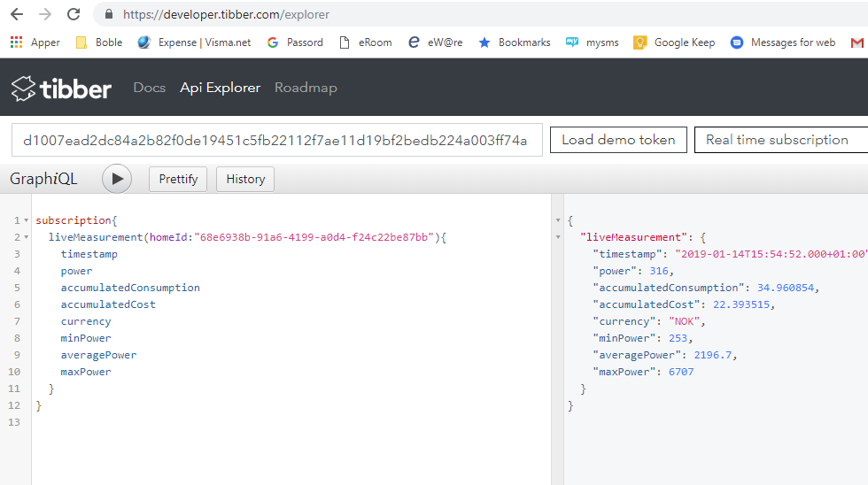The height and width of the screenshot is (485, 868).
Task: Click the Load demo token button
Action: [x=618, y=140]
